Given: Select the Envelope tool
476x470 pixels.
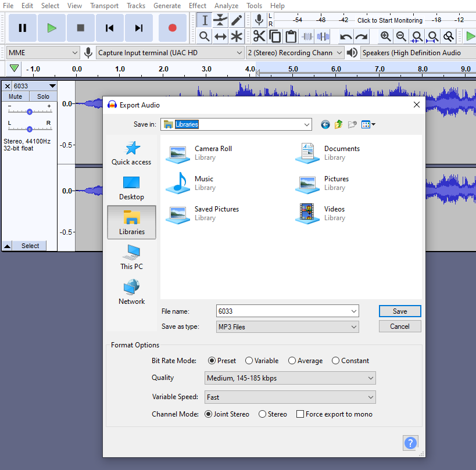Looking at the screenshot, I should 219,20.
